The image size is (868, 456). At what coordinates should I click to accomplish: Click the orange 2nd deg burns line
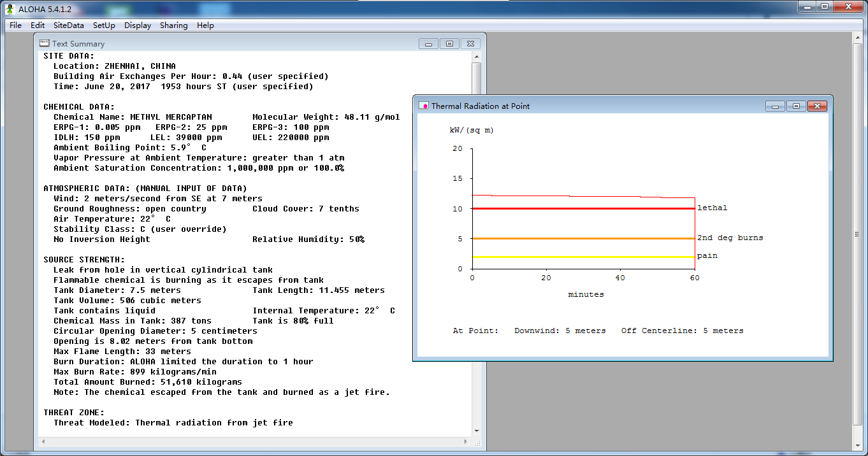click(583, 238)
